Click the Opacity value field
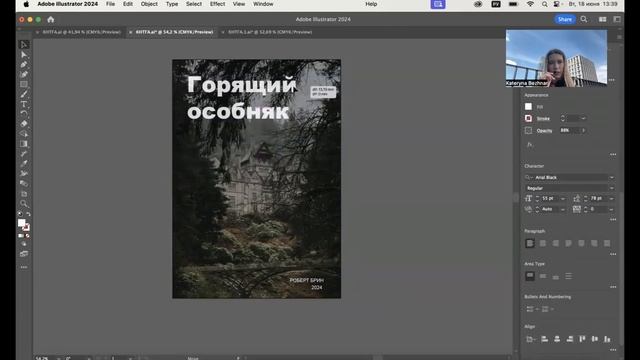The image size is (640, 360). tap(569, 130)
